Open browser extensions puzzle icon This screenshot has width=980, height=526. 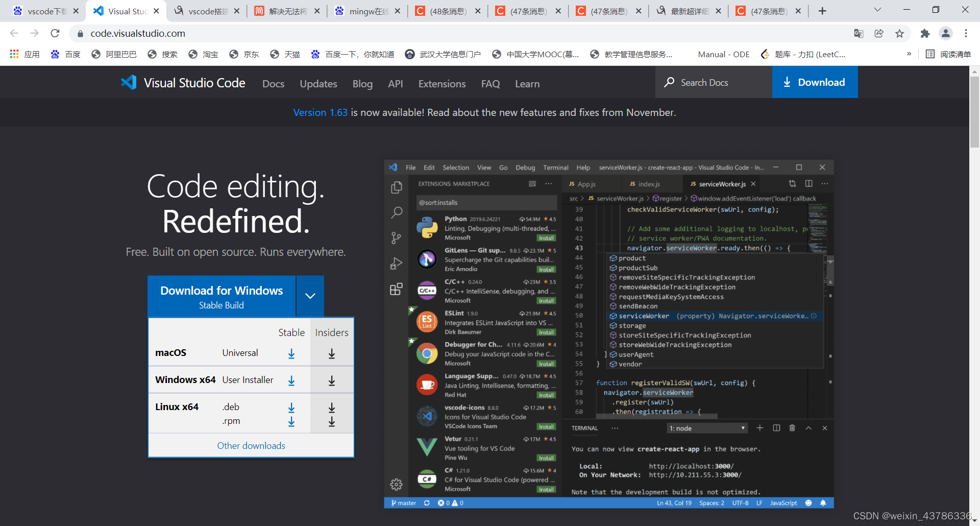[x=925, y=33]
